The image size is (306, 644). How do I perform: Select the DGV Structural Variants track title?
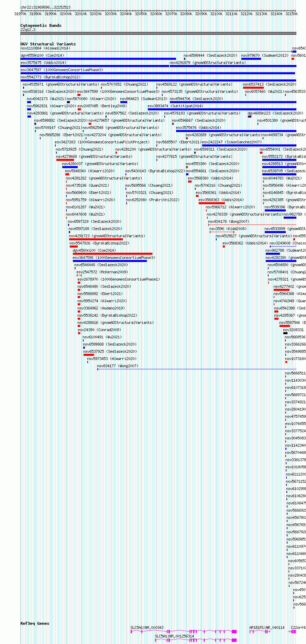click(x=48, y=44)
